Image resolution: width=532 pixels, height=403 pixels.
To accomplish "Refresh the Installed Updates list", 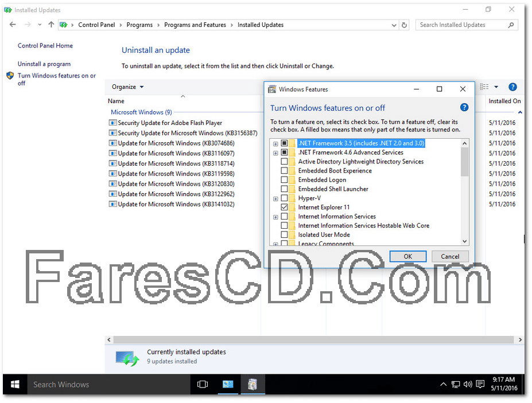I will pyautogui.click(x=404, y=25).
